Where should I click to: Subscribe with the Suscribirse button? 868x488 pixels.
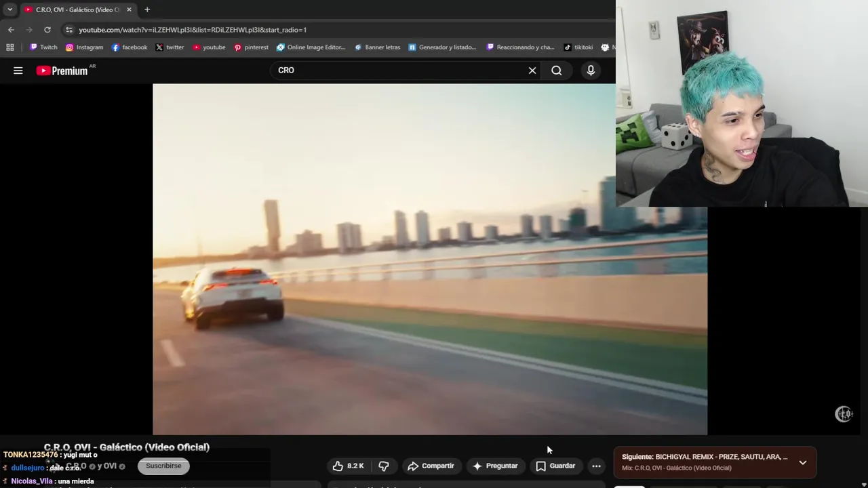163,466
